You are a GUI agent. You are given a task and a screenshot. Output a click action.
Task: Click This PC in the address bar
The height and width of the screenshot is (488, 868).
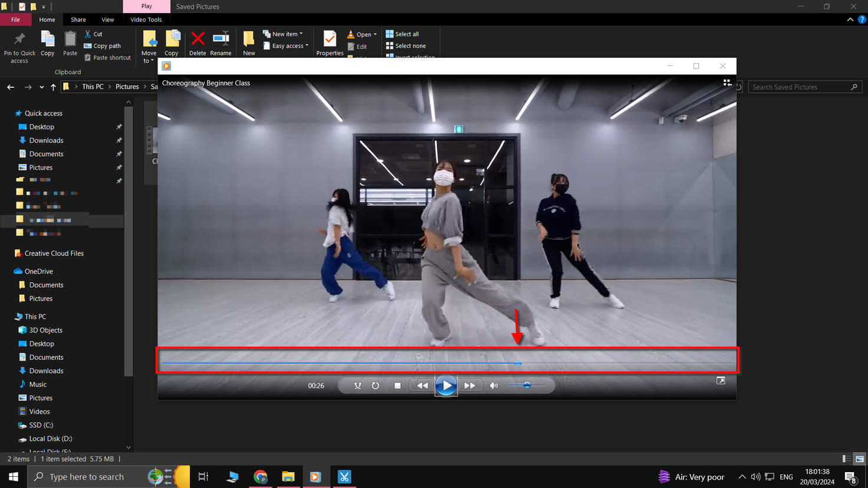tap(93, 87)
